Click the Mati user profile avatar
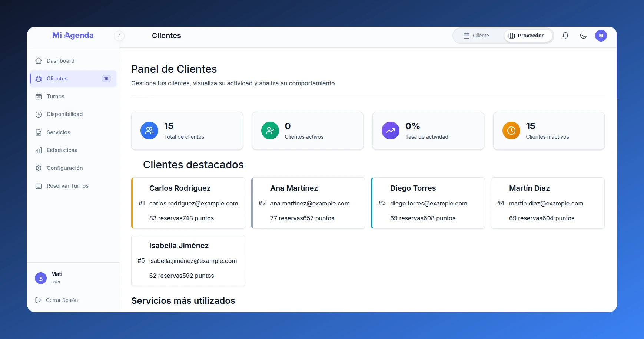The image size is (644, 339). click(x=41, y=278)
